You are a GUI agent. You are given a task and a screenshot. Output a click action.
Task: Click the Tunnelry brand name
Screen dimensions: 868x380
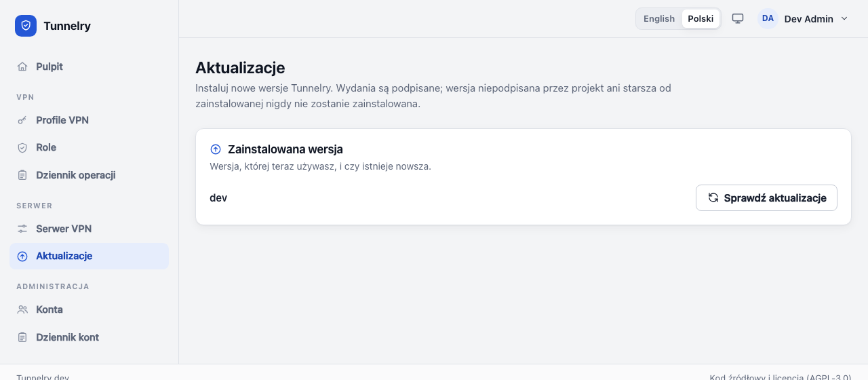67,26
